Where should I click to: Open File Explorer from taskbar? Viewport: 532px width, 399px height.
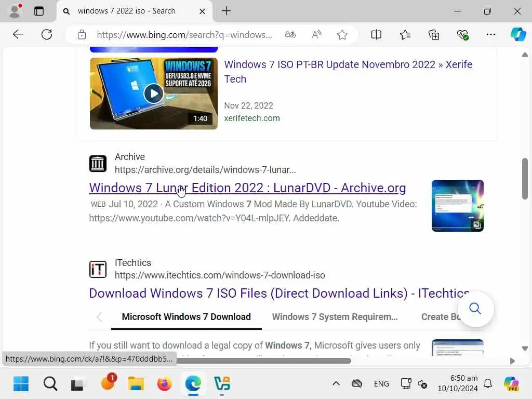(x=136, y=384)
